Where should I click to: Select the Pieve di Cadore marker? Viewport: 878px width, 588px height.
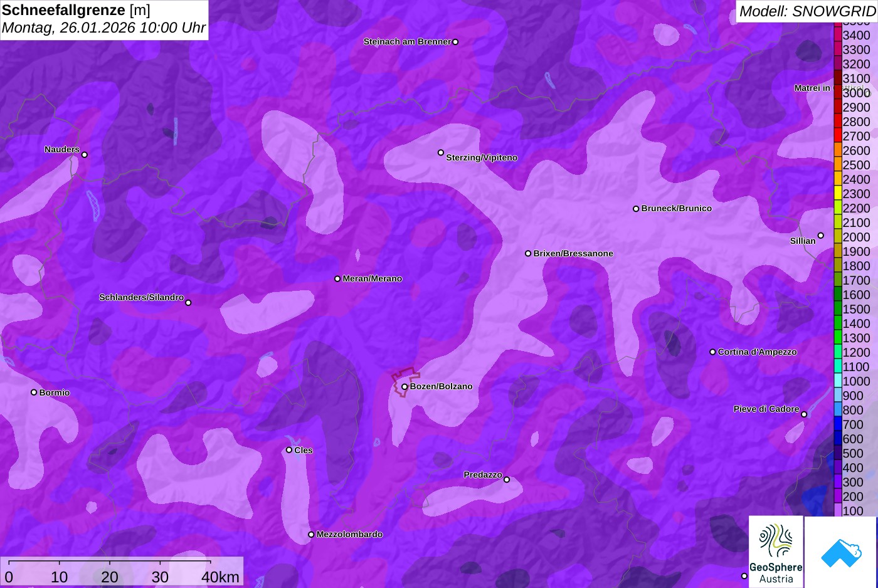tap(804, 414)
